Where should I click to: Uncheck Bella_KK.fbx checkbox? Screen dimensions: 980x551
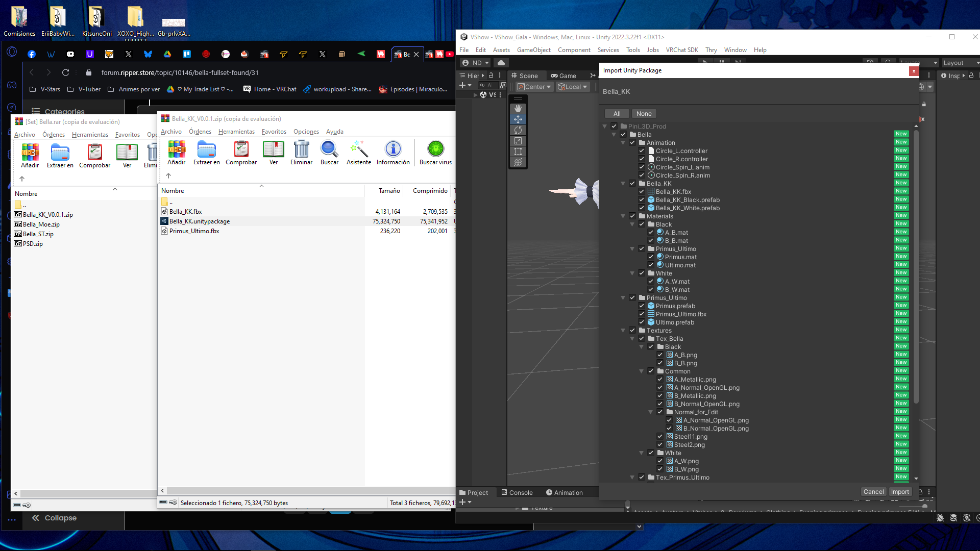tap(642, 191)
